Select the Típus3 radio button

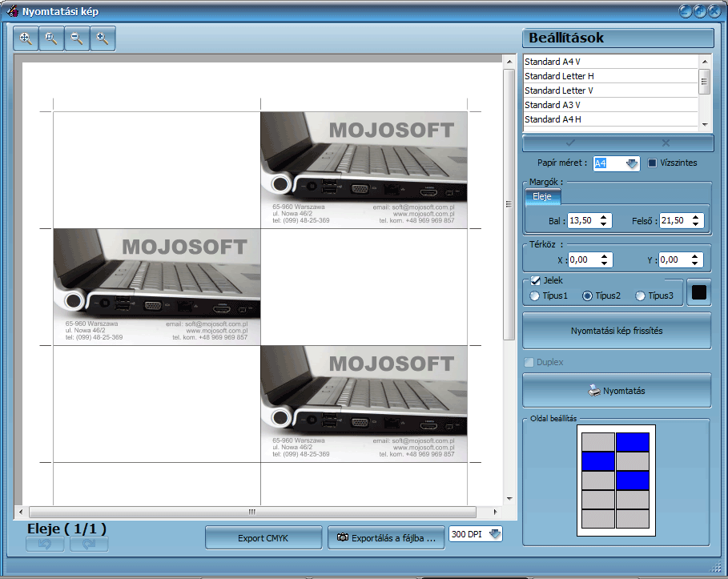pos(640,296)
